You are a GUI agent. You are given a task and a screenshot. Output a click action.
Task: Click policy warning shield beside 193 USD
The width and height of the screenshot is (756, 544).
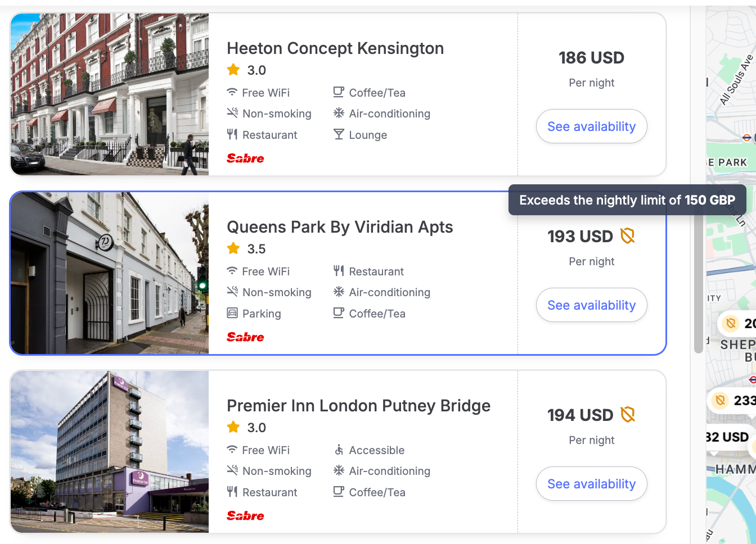pyautogui.click(x=627, y=236)
